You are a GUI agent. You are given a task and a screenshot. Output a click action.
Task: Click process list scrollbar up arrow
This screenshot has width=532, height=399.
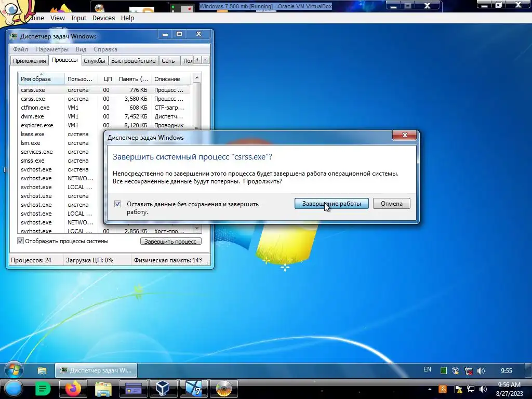pyautogui.click(x=197, y=78)
